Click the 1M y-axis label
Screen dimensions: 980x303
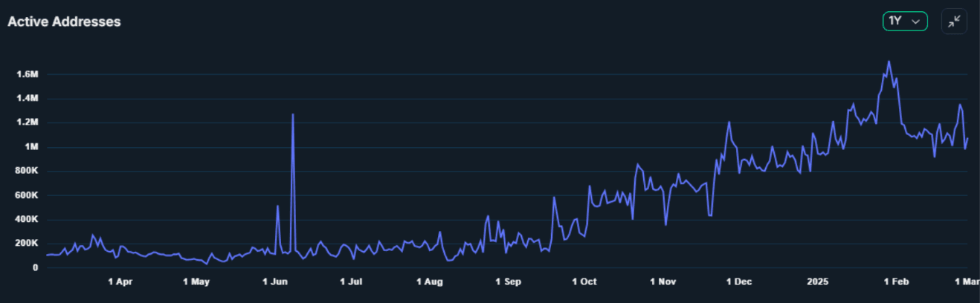click(x=31, y=147)
